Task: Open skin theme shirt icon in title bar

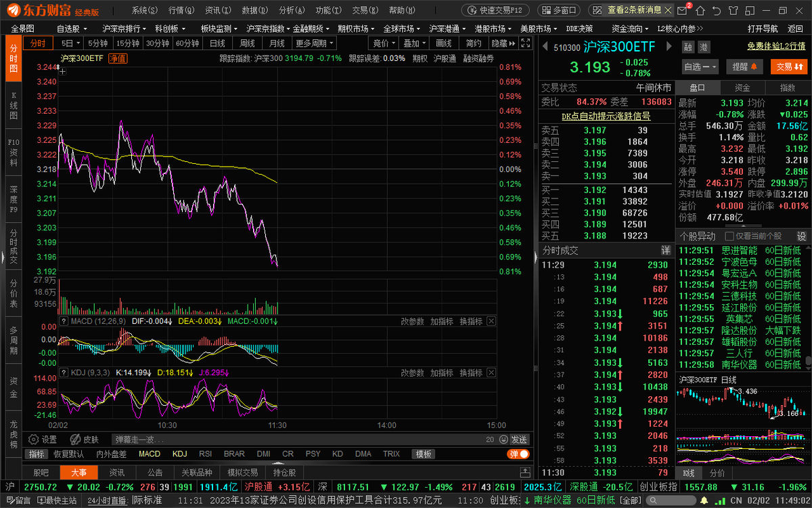Action: 732,11
